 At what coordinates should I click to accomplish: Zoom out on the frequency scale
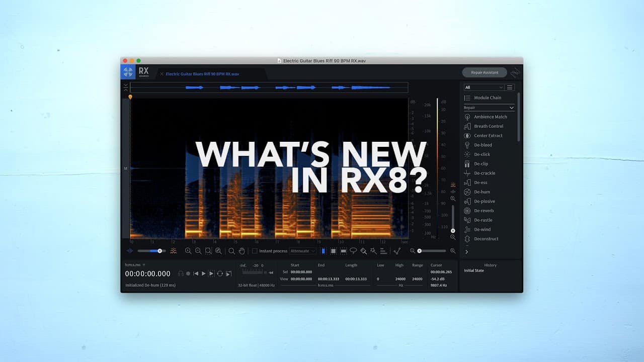[x=453, y=237]
